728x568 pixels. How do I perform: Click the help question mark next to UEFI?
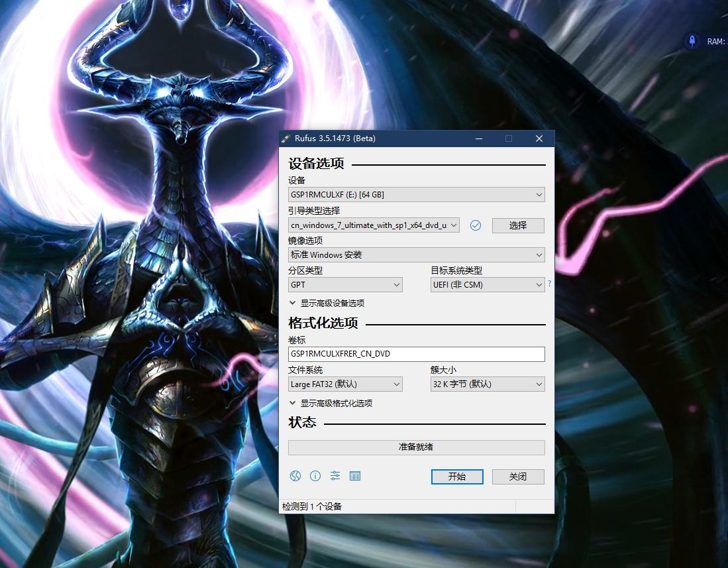(549, 283)
